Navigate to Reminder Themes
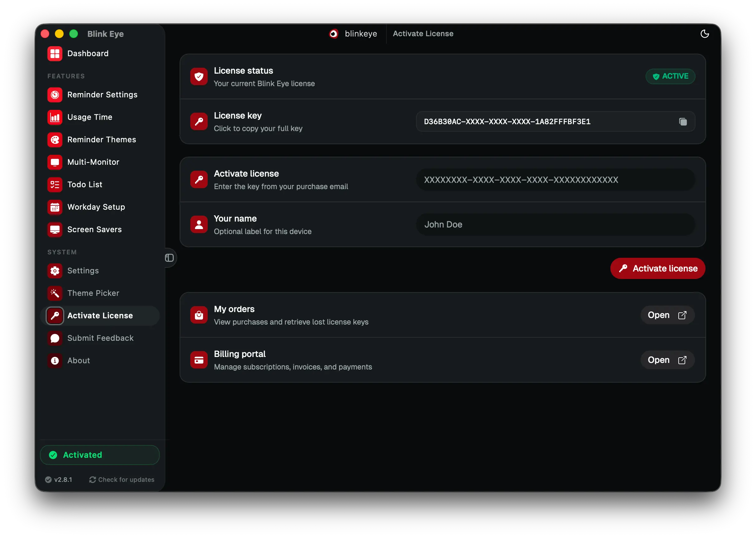The image size is (756, 538). [102, 140]
